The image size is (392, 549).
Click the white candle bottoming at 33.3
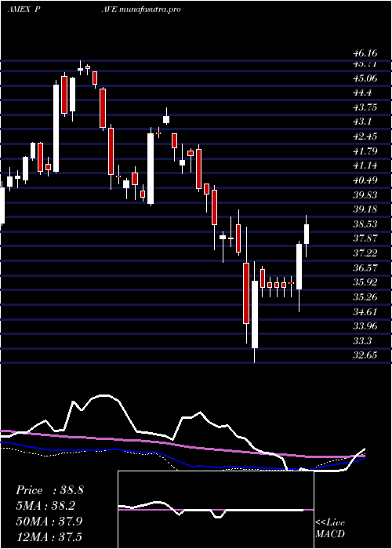click(255, 314)
